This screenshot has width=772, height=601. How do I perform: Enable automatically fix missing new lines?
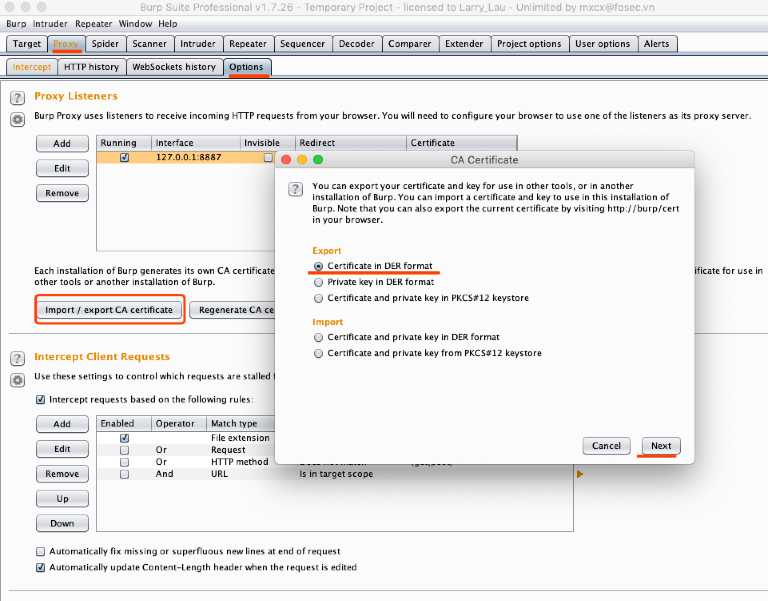(40, 551)
